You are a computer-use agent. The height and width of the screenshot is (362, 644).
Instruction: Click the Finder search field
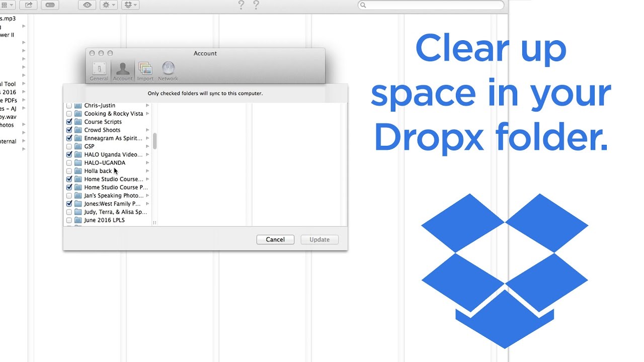(x=431, y=5)
